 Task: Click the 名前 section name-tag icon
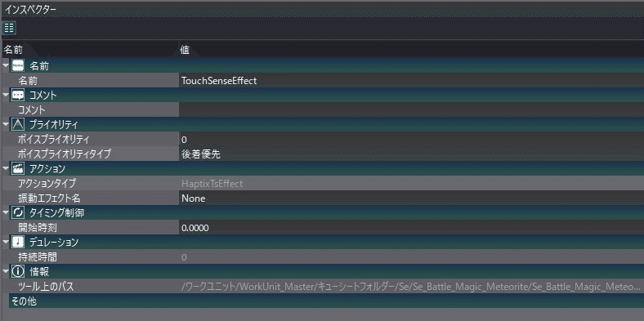pyautogui.click(x=17, y=65)
